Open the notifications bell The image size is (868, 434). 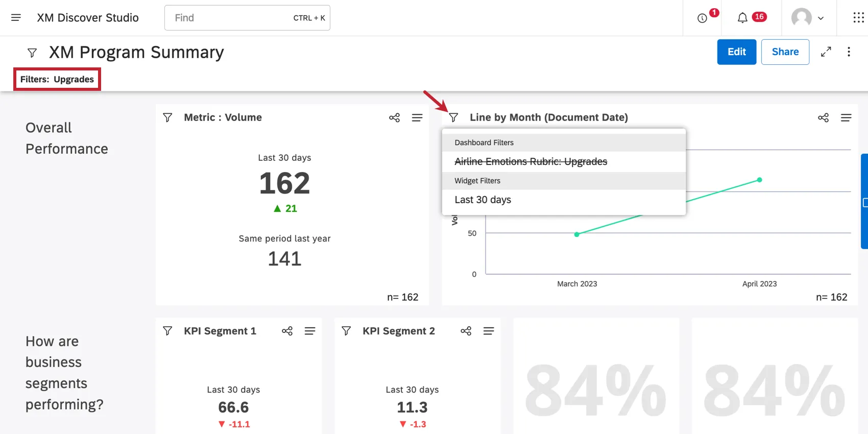(742, 18)
